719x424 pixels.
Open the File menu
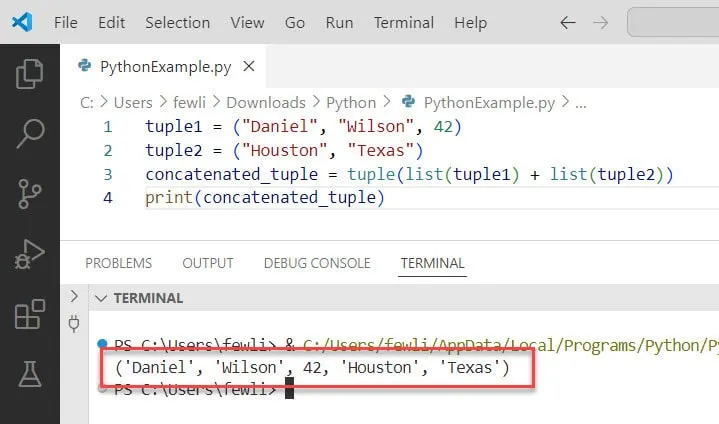click(x=65, y=22)
